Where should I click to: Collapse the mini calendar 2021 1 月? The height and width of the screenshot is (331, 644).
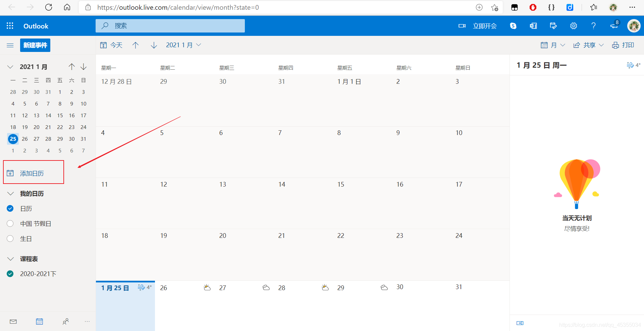pyautogui.click(x=10, y=67)
